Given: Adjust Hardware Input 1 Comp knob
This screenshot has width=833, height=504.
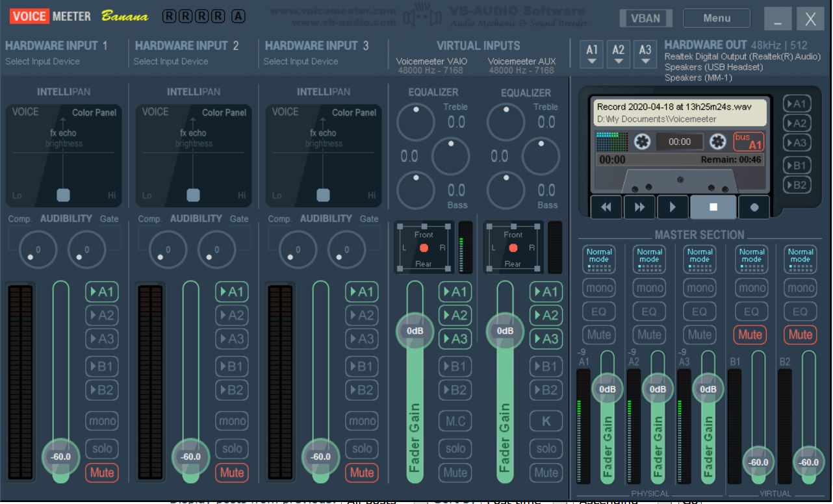Looking at the screenshot, I should 38,249.
